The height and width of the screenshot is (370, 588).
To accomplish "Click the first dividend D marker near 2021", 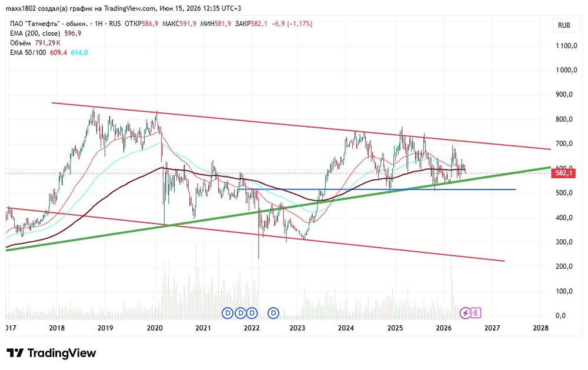I will 228,312.
